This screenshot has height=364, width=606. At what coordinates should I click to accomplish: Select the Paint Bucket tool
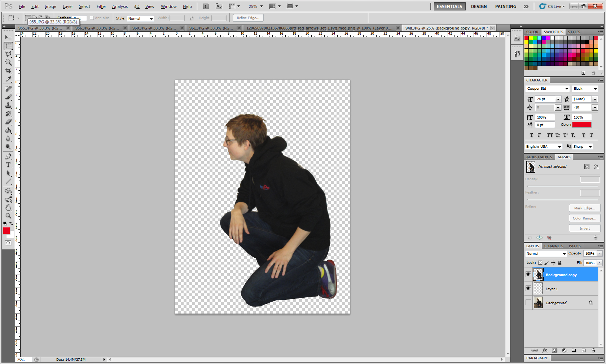pos(8,130)
